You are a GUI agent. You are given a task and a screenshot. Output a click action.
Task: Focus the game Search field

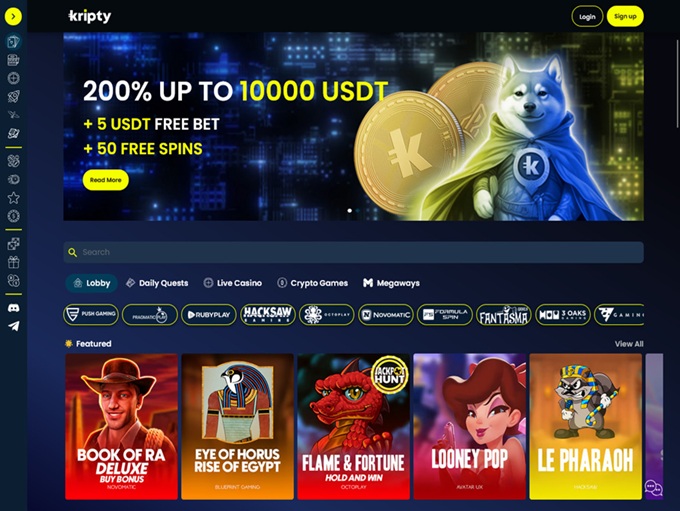[353, 252]
